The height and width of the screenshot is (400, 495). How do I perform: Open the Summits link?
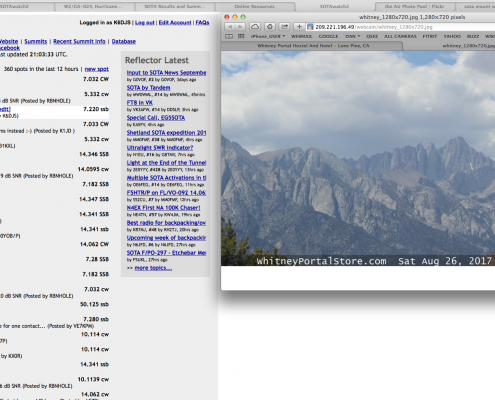tap(36, 41)
